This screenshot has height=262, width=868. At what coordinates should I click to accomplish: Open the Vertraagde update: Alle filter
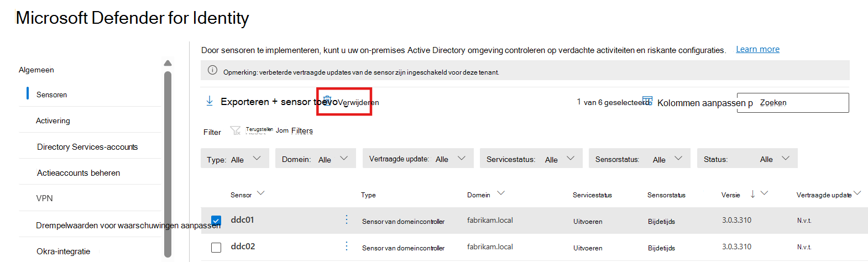click(418, 159)
